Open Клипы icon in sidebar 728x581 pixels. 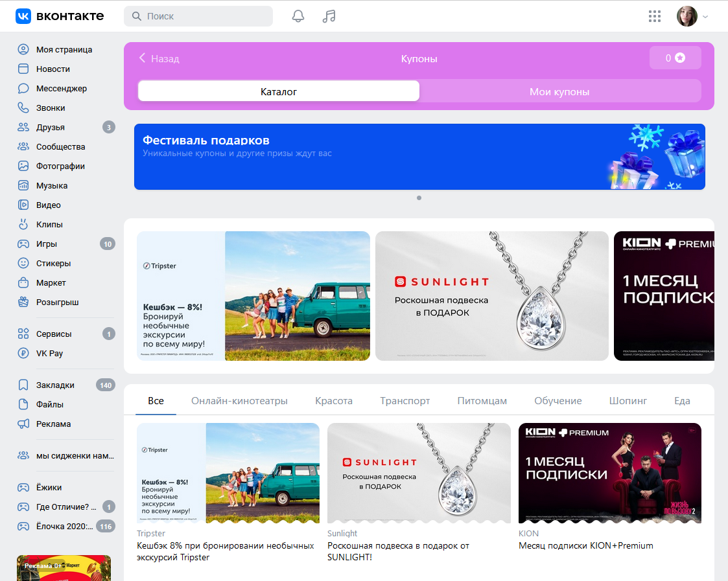(x=23, y=224)
